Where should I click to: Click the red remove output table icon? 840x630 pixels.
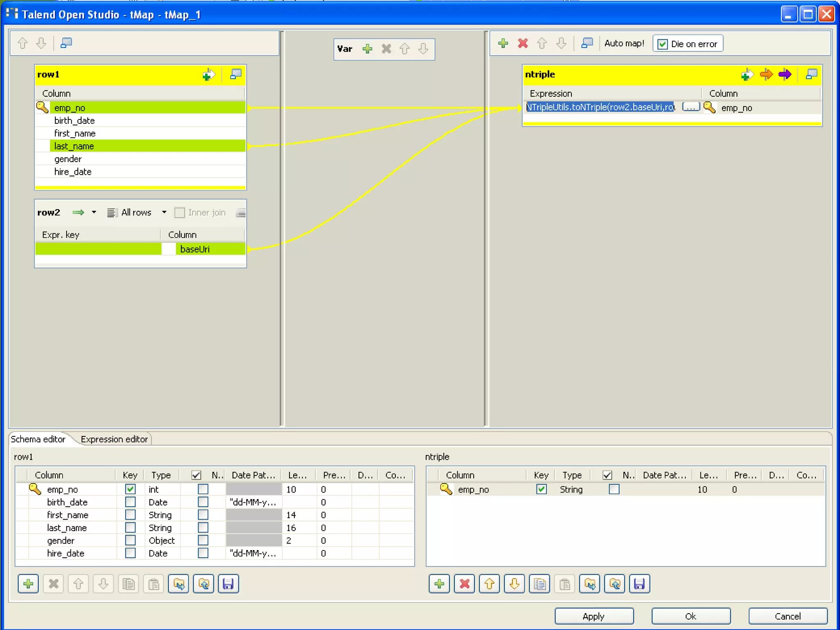523,43
